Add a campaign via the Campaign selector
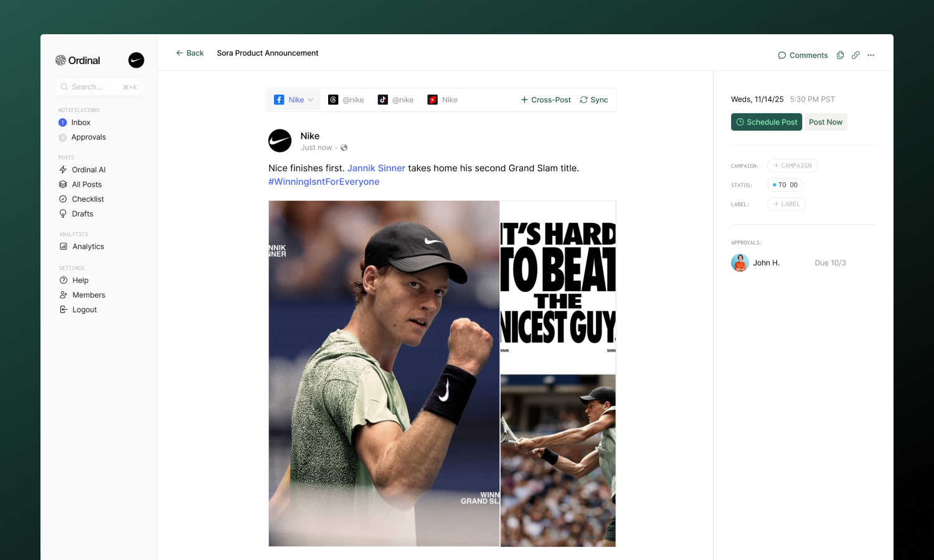Screen dimensions: 934x560 click(x=793, y=166)
